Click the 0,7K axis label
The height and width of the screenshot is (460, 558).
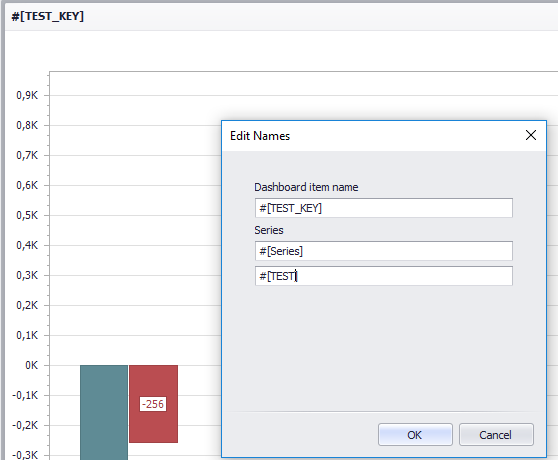tap(27, 155)
